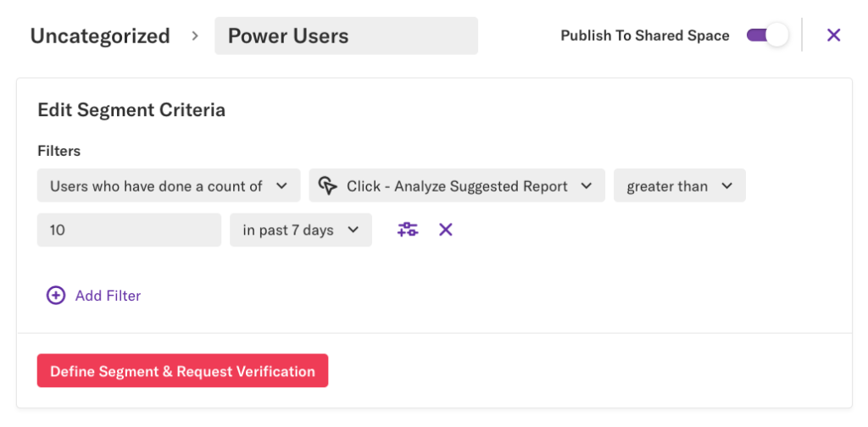This screenshot has width=868, height=427.
Task: Click the plus circle icon beside Add Filter
Action: pos(56,296)
